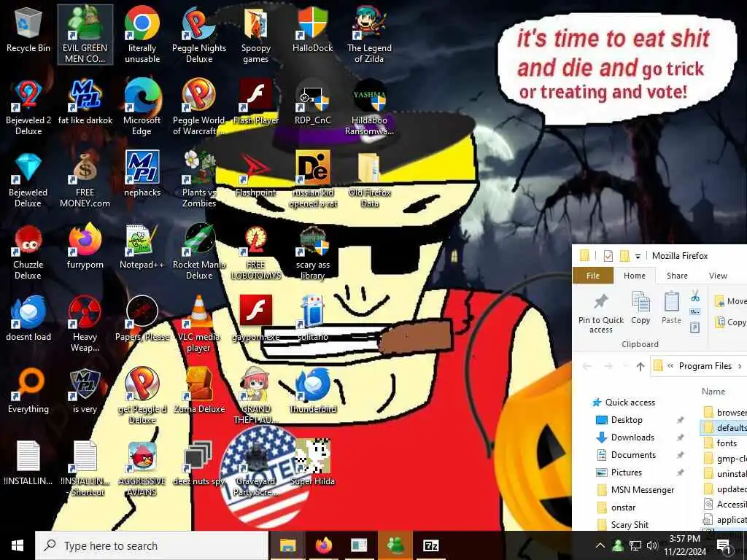This screenshot has height=560, width=747.
Task: Open Thunderbird desktop shortcut
Action: click(x=312, y=392)
